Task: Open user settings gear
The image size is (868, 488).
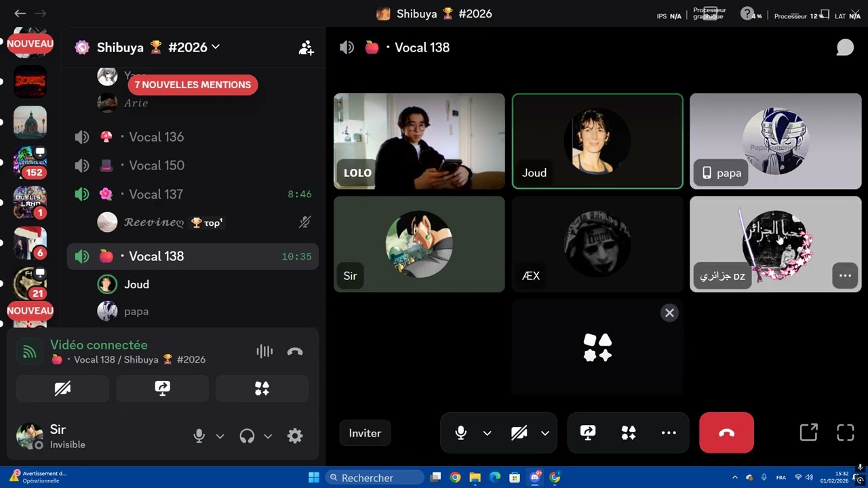Action: pyautogui.click(x=295, y=436)
